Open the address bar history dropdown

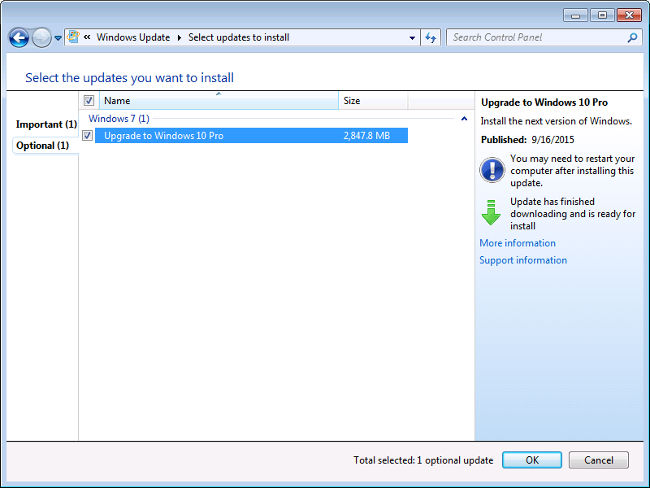tap(413, 38)
